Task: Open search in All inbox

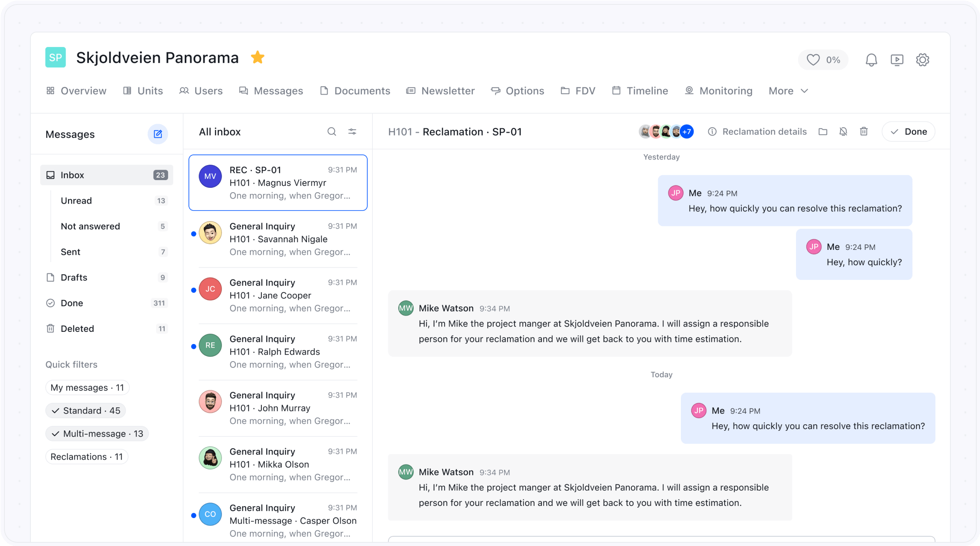Action: 332,131
